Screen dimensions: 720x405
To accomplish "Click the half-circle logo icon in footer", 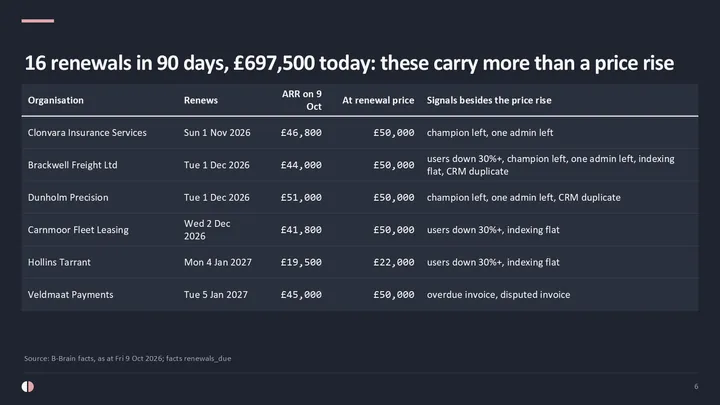I will 28,387.
